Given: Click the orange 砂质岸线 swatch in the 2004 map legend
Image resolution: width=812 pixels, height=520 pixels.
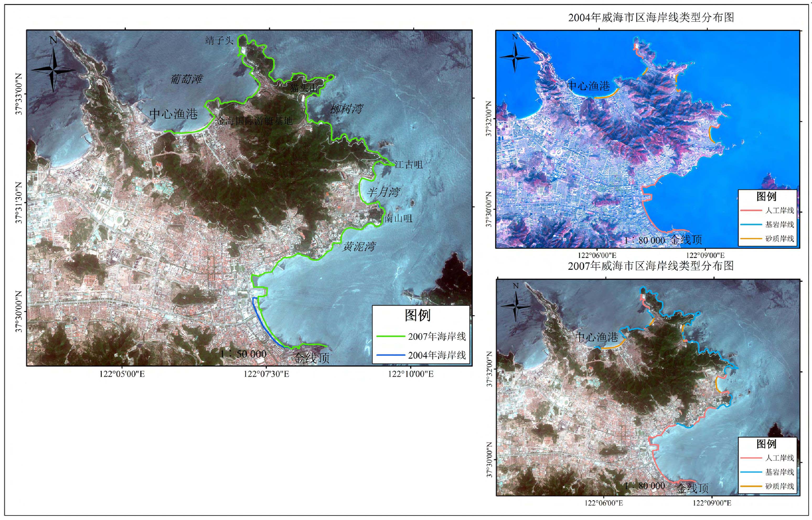Looking at the screenshot, I should pos(751,239).
